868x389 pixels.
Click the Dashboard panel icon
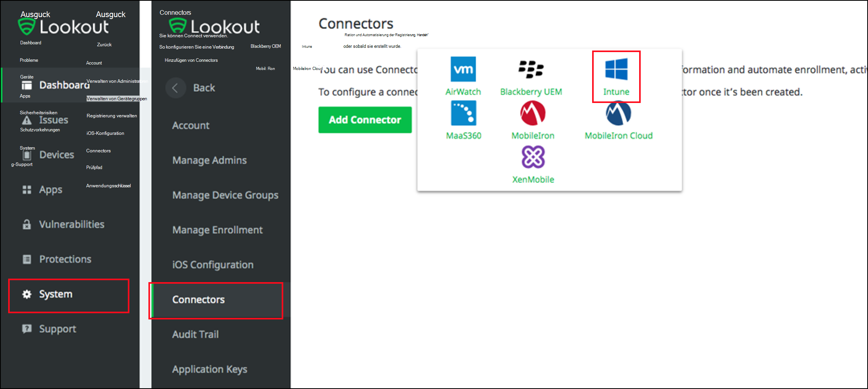[27, 85]
